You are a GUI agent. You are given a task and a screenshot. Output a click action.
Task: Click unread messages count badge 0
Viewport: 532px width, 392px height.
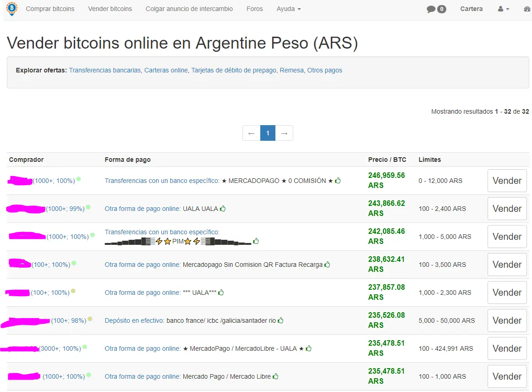click(x=441, y=9)
